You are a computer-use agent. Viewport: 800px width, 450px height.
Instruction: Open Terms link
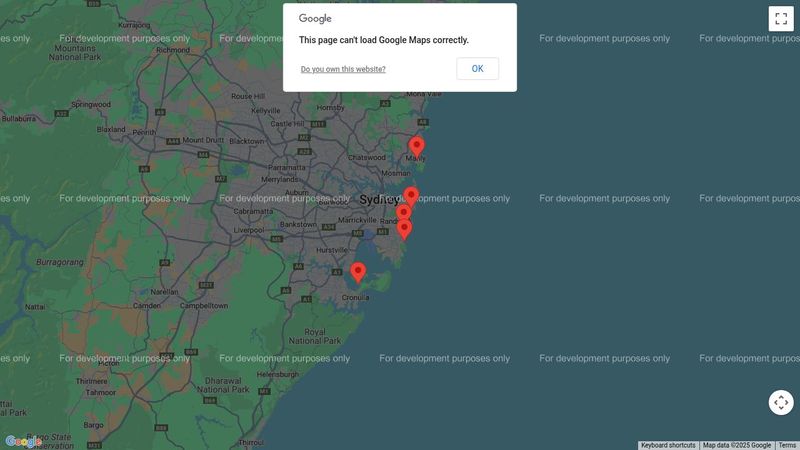(x=787, y=445)
